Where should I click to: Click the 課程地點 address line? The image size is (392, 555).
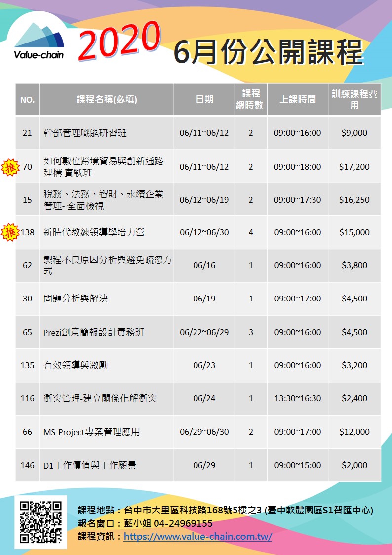226,510
